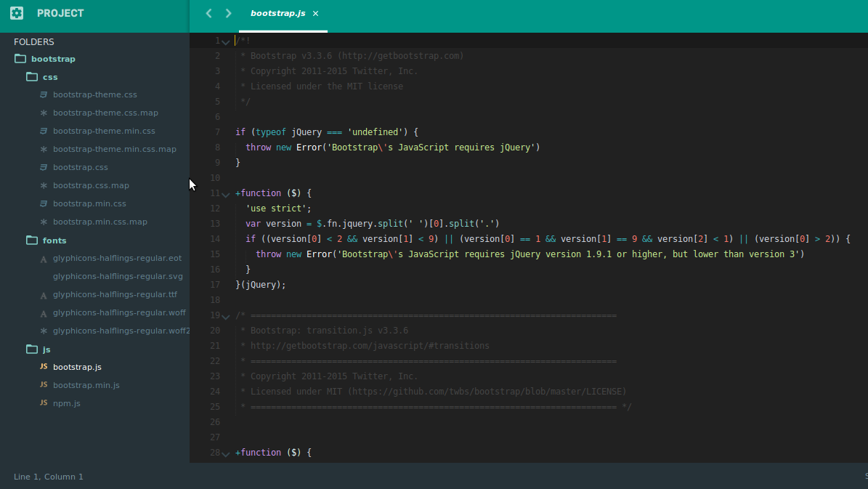The width and height of the screenshot is (868, 489).
Task: Click line number 7 in the gutter
Action: click(x=218, y=132)
